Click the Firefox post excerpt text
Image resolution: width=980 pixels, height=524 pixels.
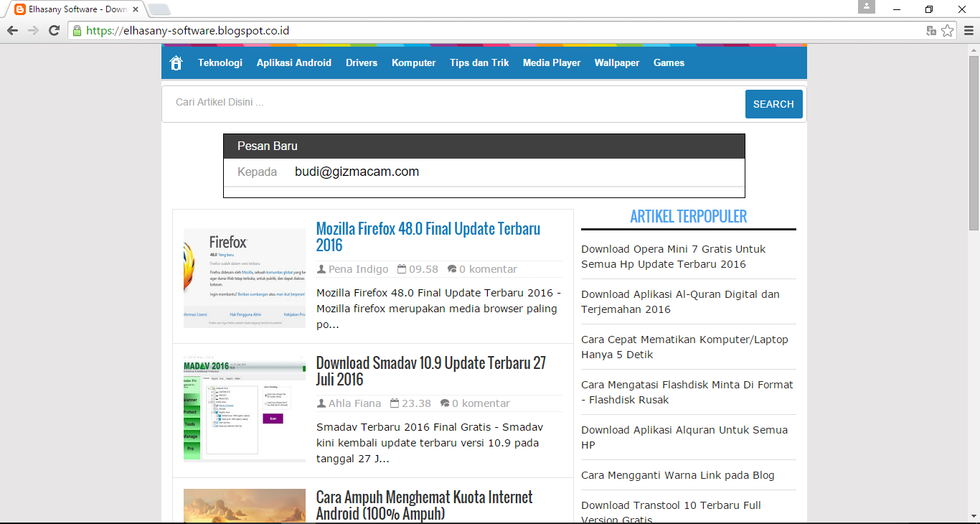(x=439, y=309)
